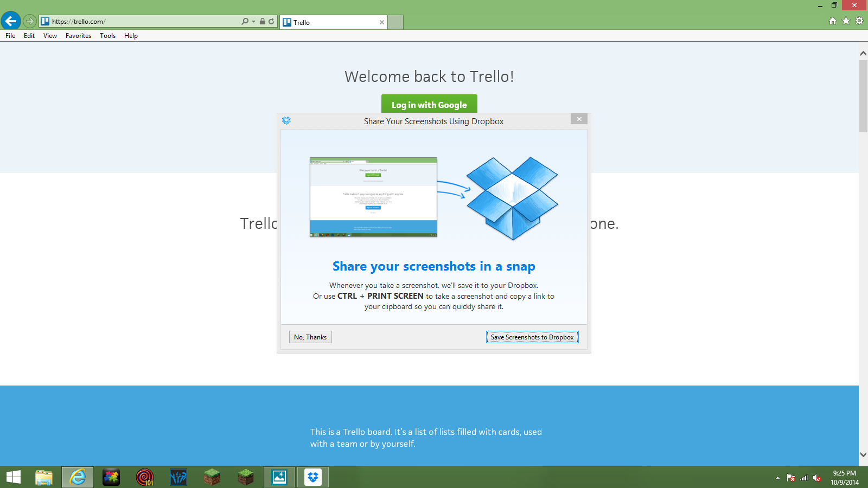The width and height of the screenshot is (868, 488).
Task: Click the page scrollbar down arrow
Action: click(863, 455)
